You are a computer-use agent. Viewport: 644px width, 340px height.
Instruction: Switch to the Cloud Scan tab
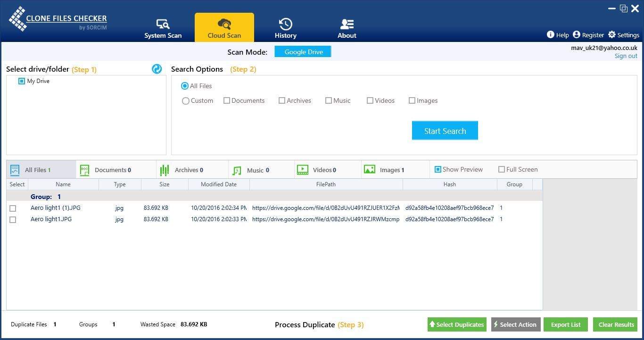click(224, 28)
